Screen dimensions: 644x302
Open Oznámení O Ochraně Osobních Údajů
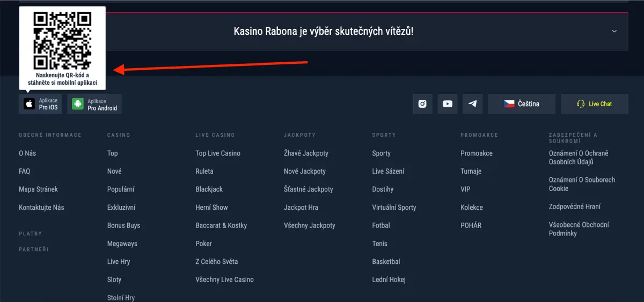579,158
